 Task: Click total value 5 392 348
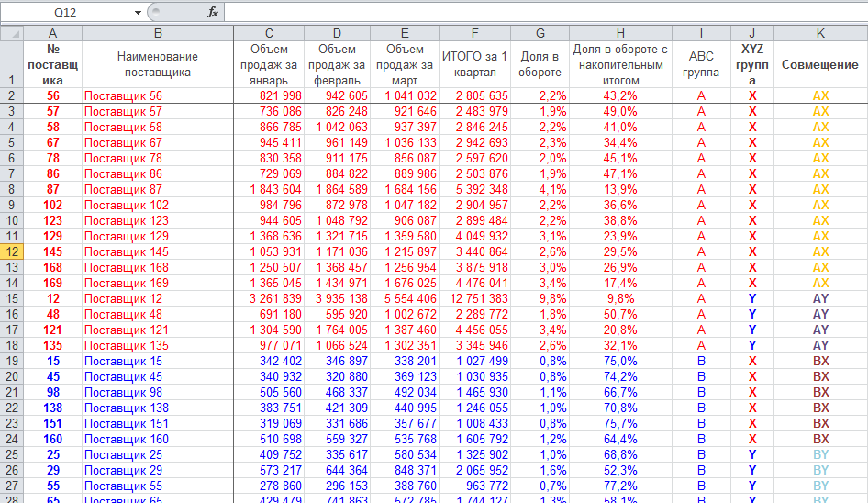point(474,189)
